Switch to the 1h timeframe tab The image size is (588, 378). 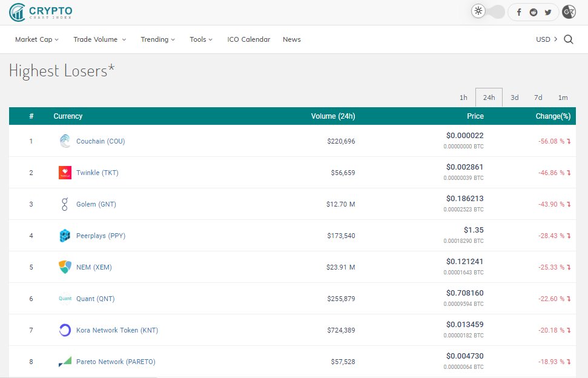pyautogui.click(x=463, y=98)
